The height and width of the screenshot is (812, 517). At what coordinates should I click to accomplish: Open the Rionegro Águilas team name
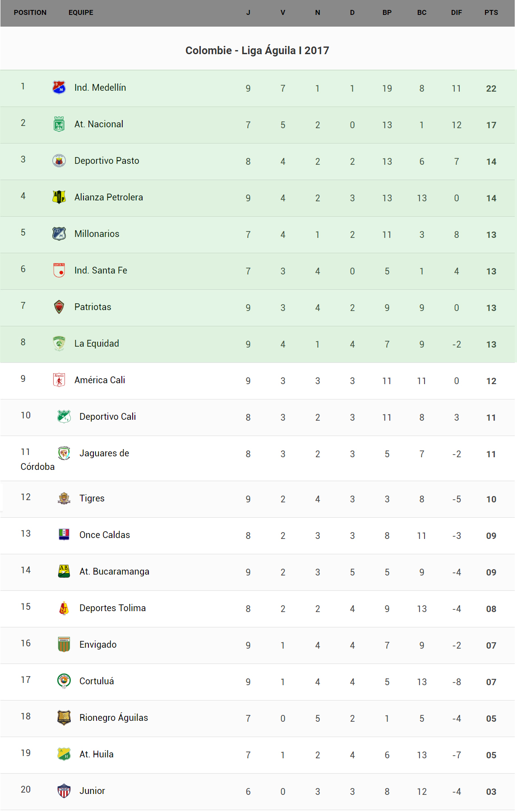114,718
